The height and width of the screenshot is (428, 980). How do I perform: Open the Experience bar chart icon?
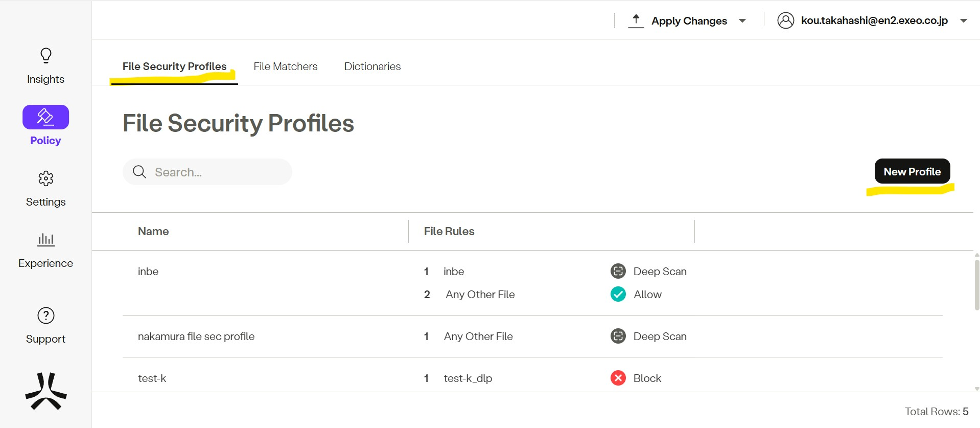(45, 239)
